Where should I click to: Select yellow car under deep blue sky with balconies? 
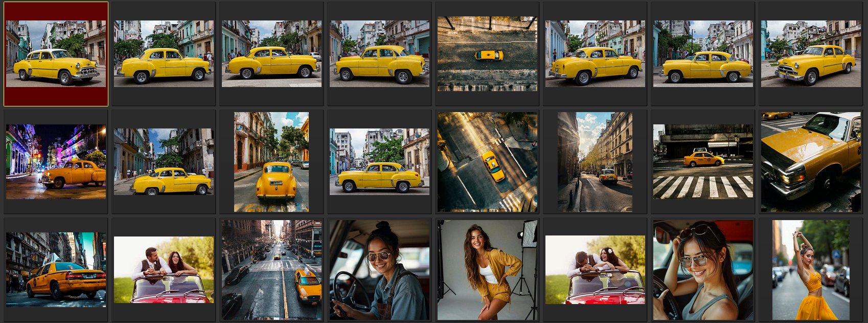click(x=164, y=162)
